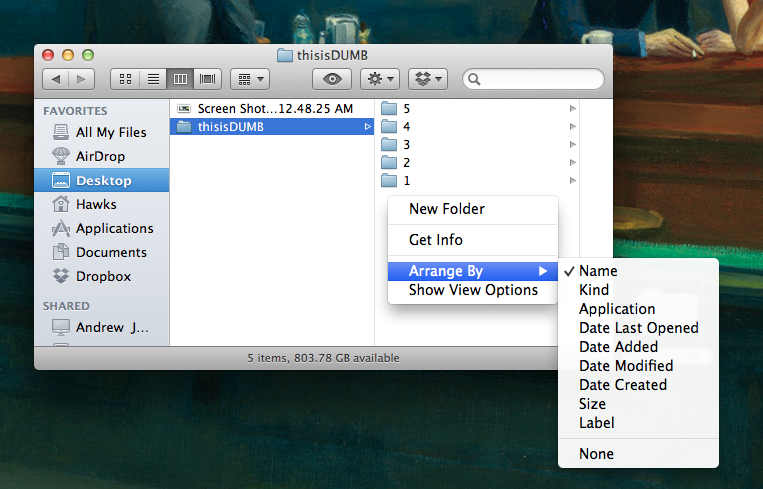Select folder 5
The image size is (763, 489).
pyautogui.click(x=479, y=109)
